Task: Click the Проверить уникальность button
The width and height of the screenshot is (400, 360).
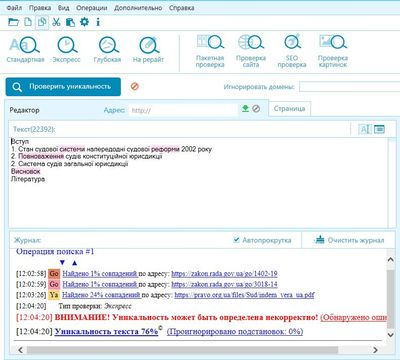Action: point(63,87)
